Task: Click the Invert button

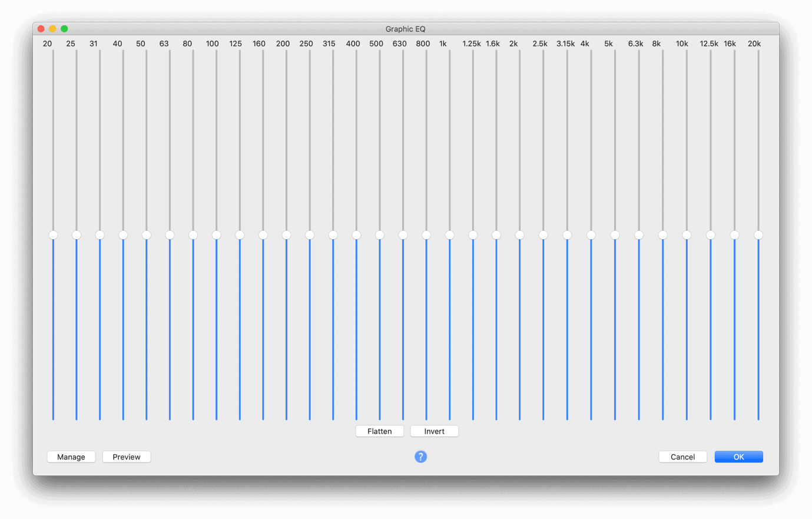Action: pos(434,431)
